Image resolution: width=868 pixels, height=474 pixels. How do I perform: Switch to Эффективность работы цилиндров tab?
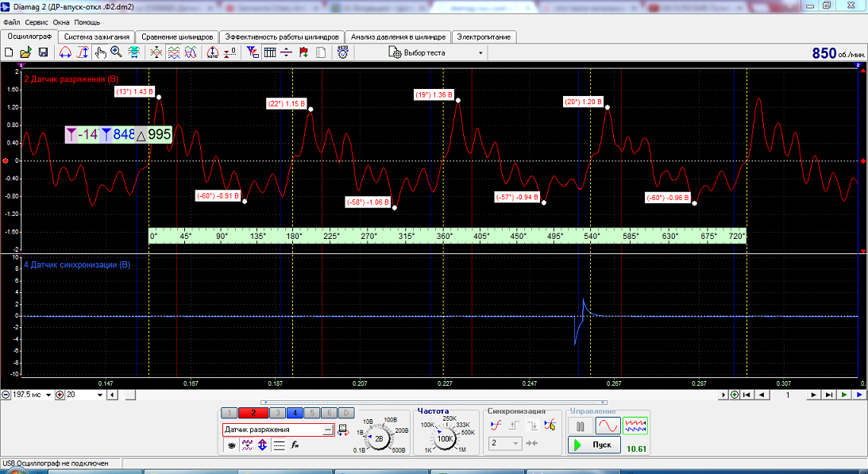click(x=282, y=37)
